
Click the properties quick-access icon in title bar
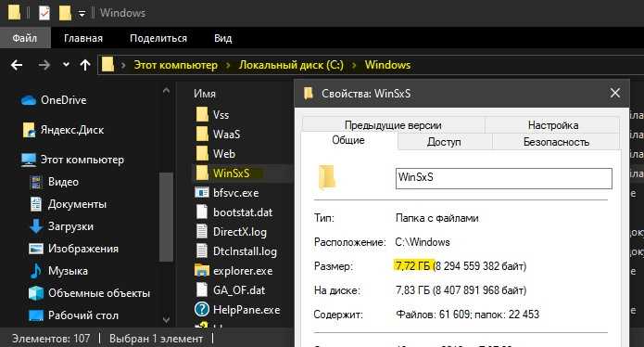(44, 13)
